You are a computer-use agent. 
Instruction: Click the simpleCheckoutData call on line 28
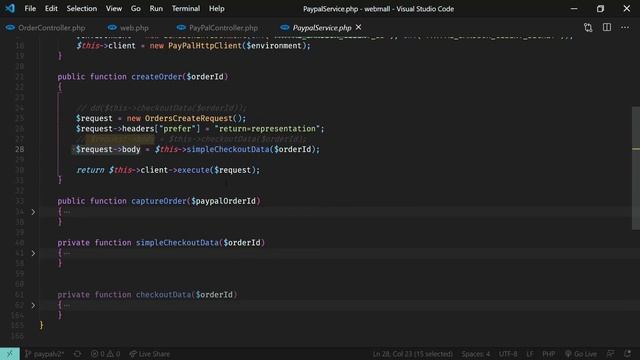point(228,149)
